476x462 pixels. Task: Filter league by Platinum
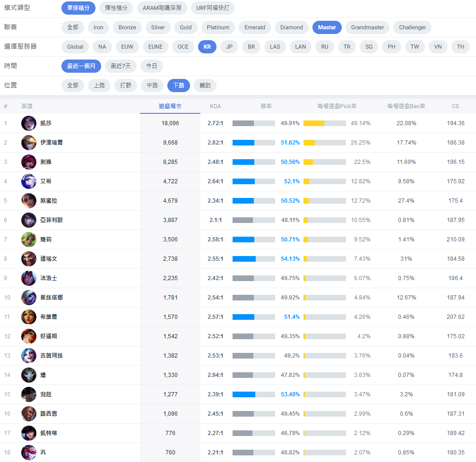pyautogui.click(x=218, y=27)
